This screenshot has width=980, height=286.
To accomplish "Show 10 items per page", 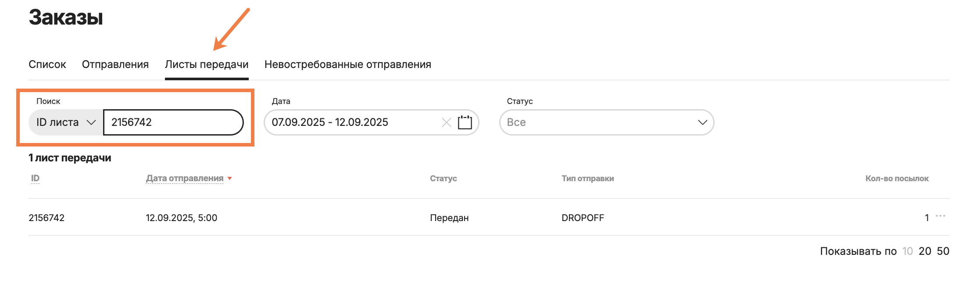I will (x=907, y=251).
